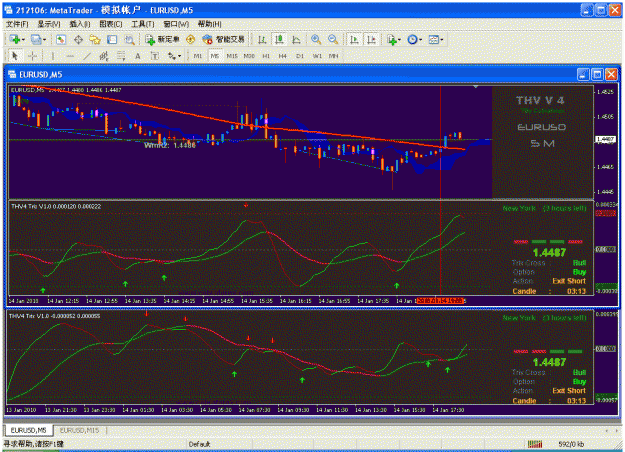Click the Profiles icon
This screenshot has width=625, height=452.
click(x=35, y=39)
